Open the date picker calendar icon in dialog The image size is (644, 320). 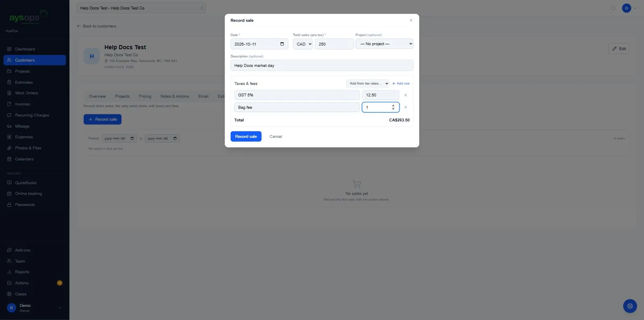tap(282, 44)
